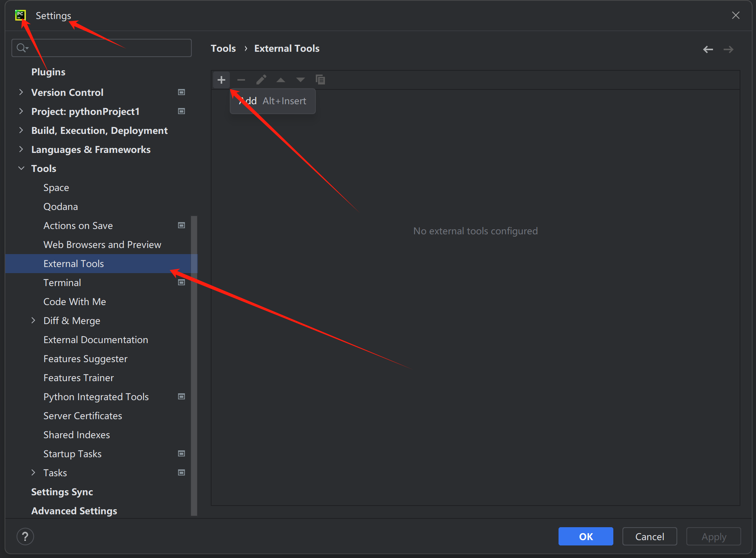
Task: Click the Remove tool minus icon
Action: pyautogui.click(x=241, y=80)
